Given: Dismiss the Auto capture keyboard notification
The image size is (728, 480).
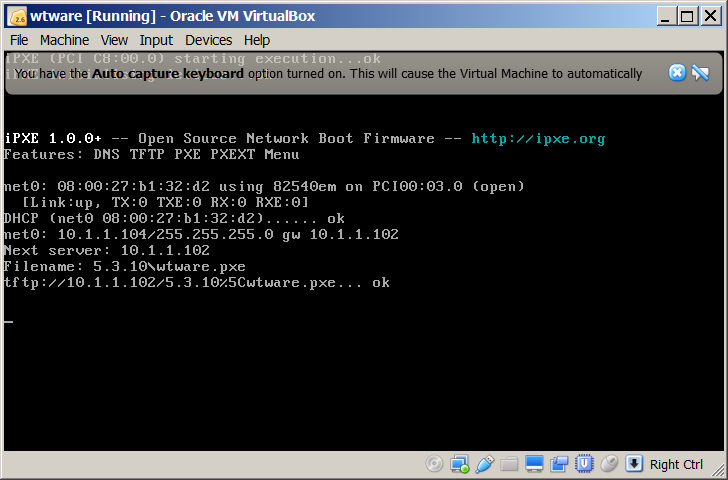Looking at the screenshot, I should coord(677,73).
